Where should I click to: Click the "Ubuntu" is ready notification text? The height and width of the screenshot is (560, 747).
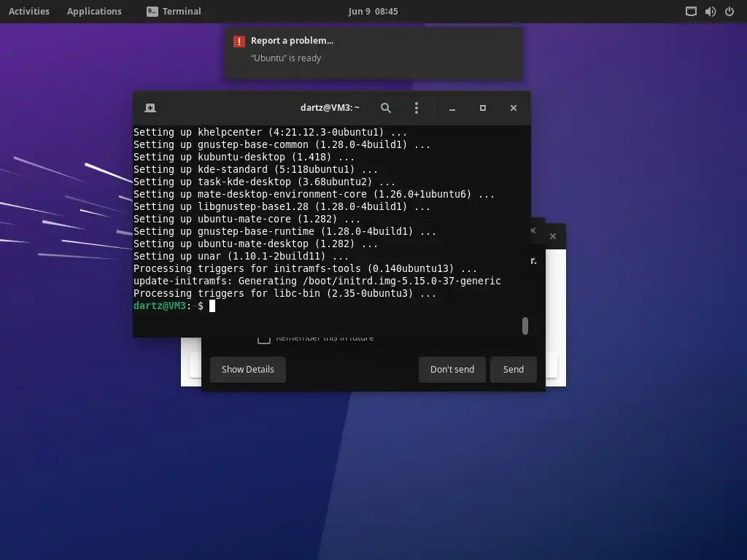(286, 58)
